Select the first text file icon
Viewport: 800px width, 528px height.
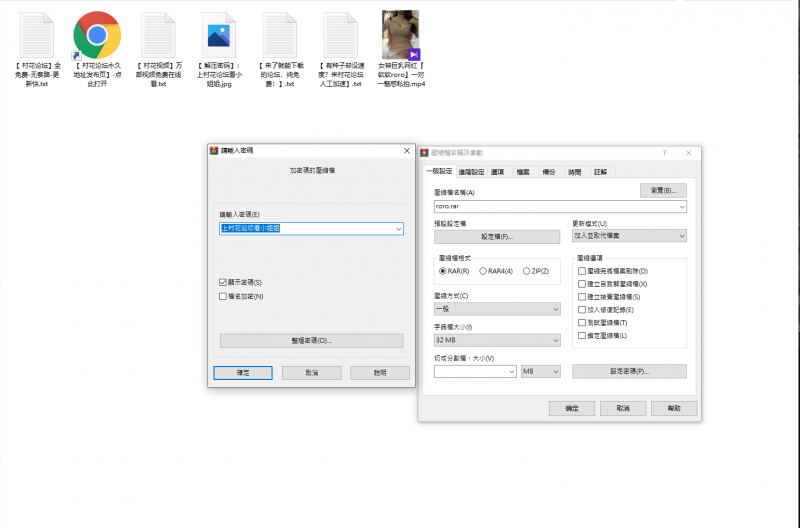[37, 36]
